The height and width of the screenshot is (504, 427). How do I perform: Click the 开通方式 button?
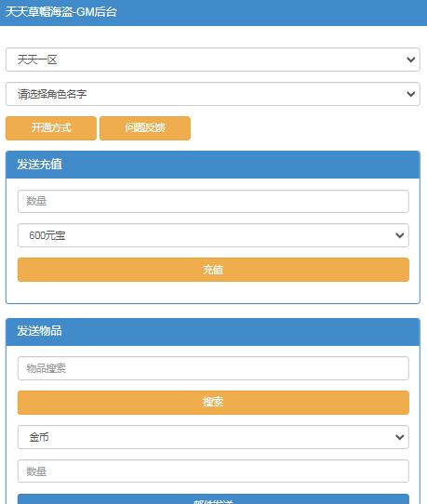51,128
